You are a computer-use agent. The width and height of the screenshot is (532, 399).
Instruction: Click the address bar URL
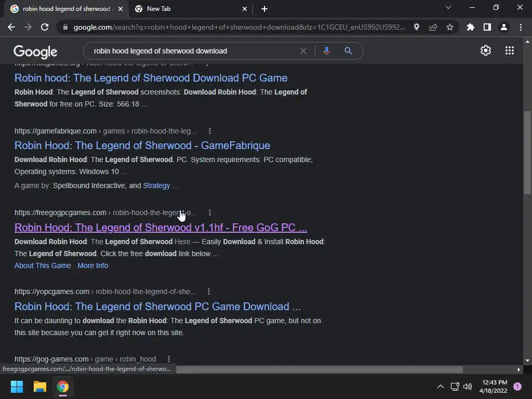coord(239,27)
